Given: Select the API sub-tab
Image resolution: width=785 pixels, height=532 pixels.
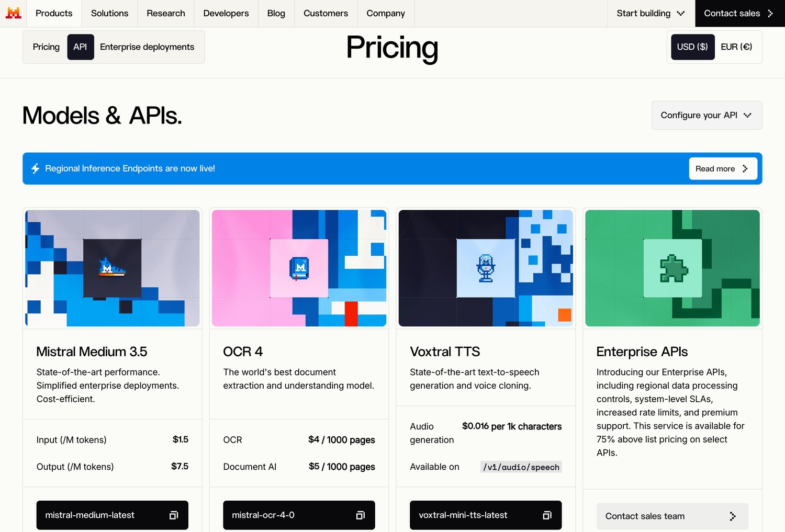Looking at the screenshot, I should pyautogui.click(x=81, y=47).
